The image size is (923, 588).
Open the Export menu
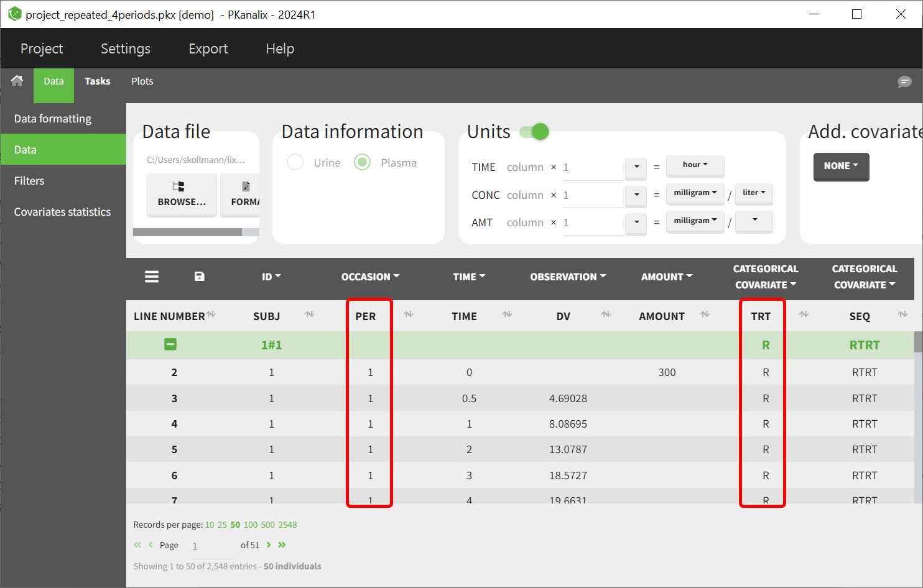[x=208, y=48]
